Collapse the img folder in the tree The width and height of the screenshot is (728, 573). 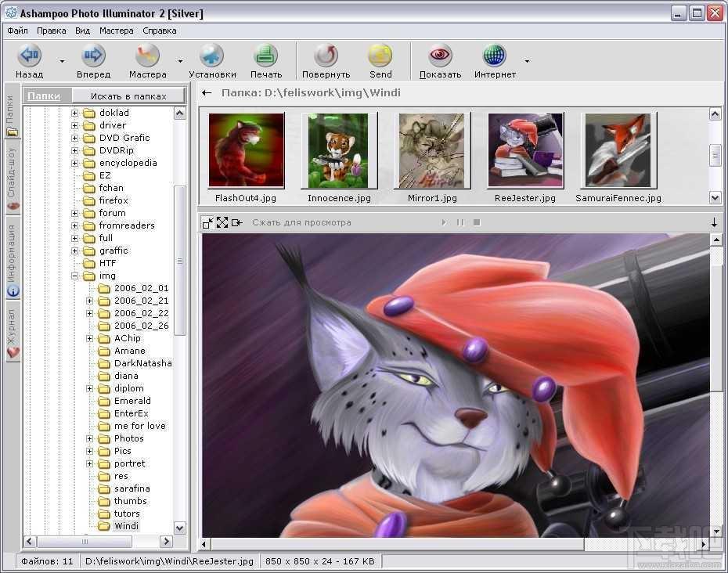pyautogui.click(x=75, y=276)
